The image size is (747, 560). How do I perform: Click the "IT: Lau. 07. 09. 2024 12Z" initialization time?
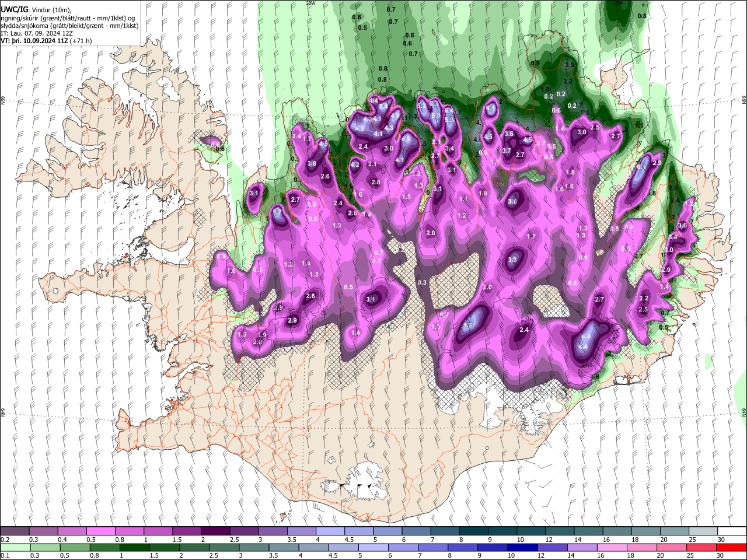(x=37, y=33)
